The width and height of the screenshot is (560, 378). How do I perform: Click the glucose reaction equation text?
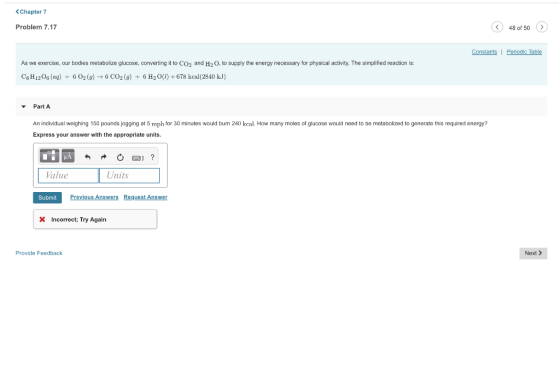(x=123, y=77)
